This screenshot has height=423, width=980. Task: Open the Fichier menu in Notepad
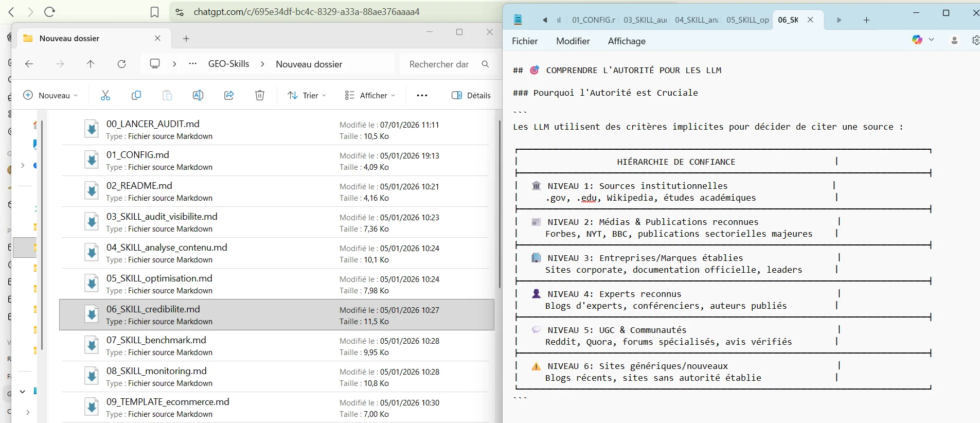(525, 41)
